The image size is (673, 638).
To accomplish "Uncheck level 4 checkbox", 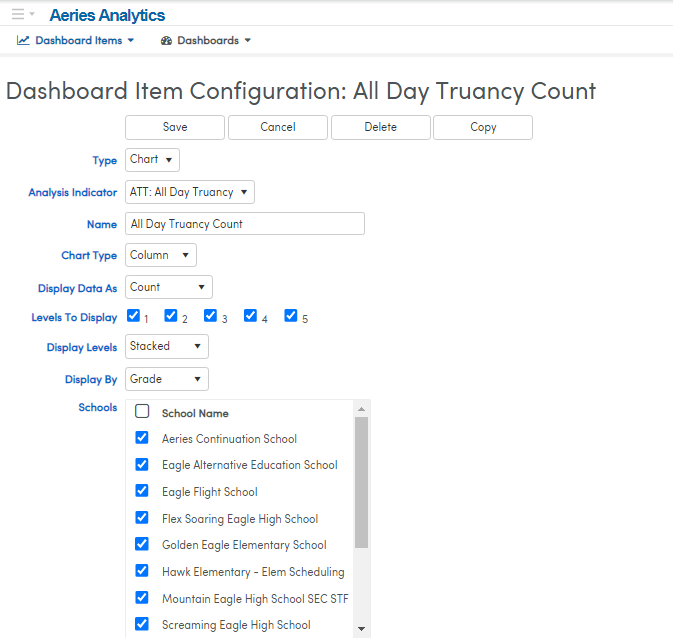I will [250, 316].
